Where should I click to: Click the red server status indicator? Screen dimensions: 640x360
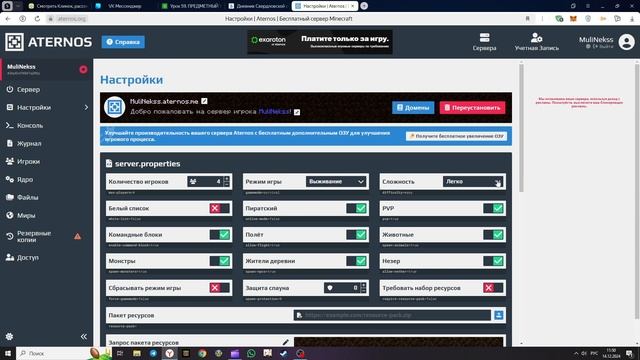pos(83,69)
